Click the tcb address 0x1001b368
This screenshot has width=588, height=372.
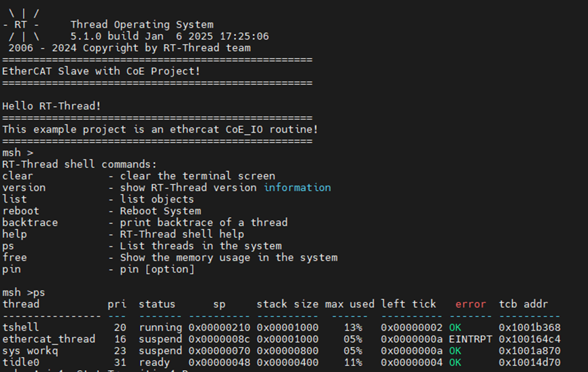pos(530,328)
